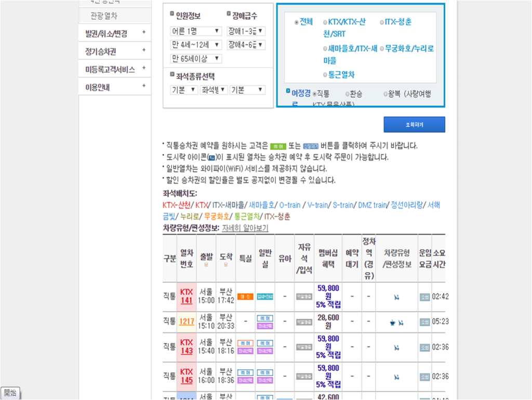This screenshot has width=532, height=400.
Task: Click the 조회하기 search button
Action: coord(414,125)
